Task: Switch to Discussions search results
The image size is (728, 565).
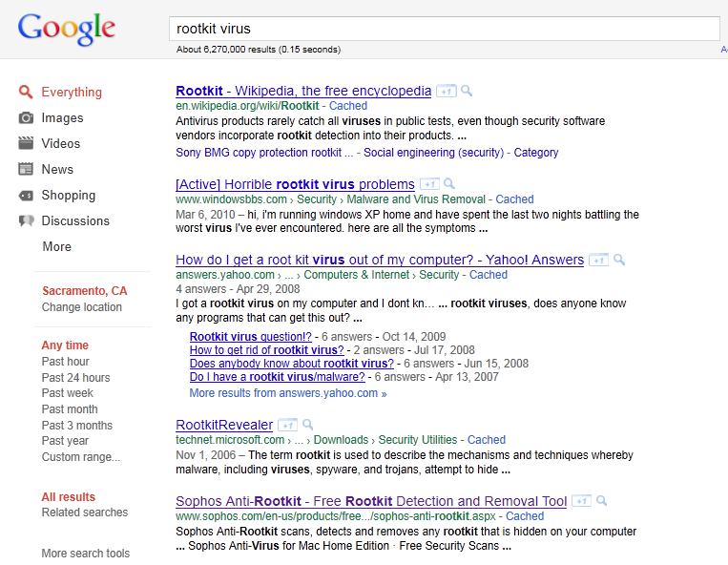Action: coord(75,220)
